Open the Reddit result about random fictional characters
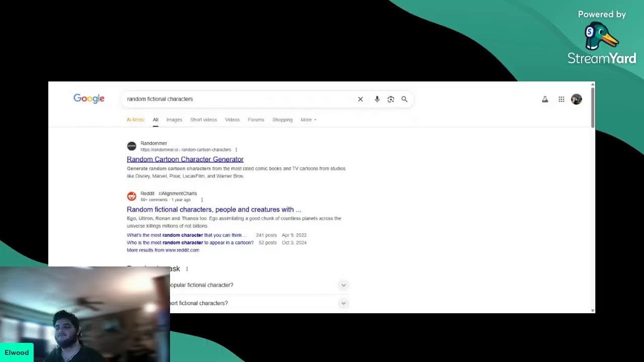This screenshot has height=362, width=644. point(214,210)
